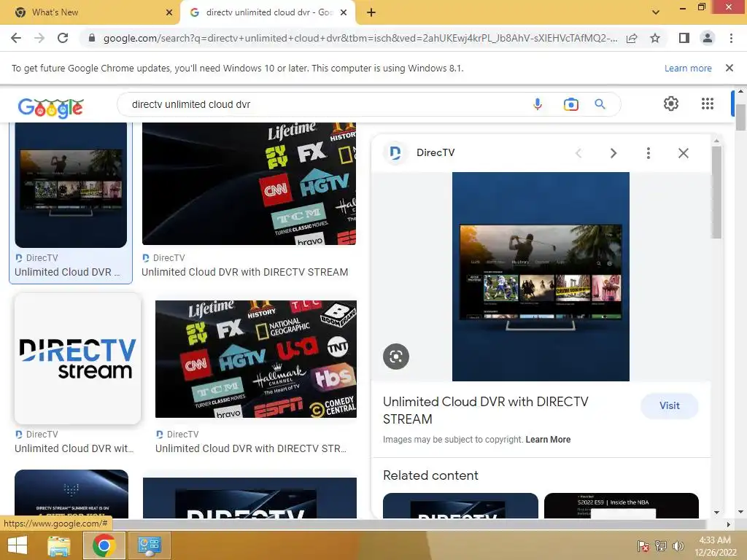
Task: Bookmark this tab with the star
Action: (x=655, y=38)
